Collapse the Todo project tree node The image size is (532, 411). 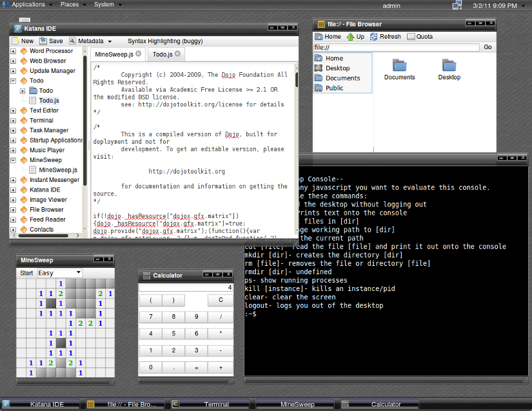[14, 81]
